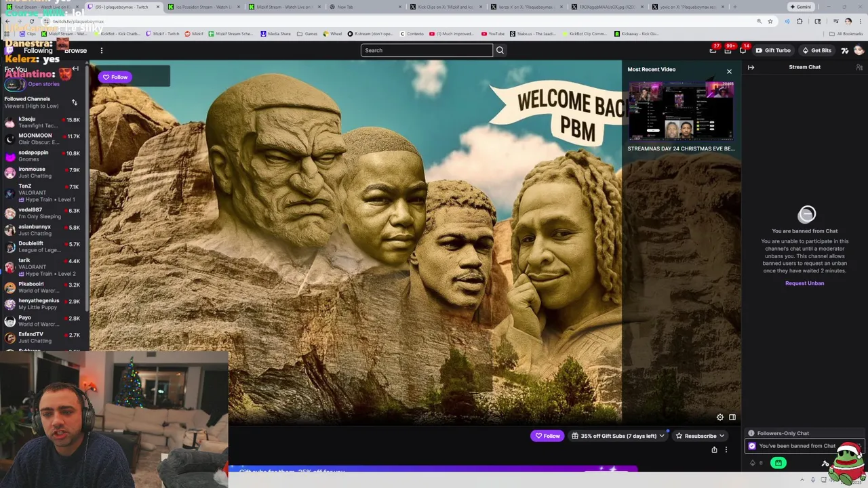Click the Get Bits button
Viewport: 868px width, 488px height.
click(x=816, y=50)
